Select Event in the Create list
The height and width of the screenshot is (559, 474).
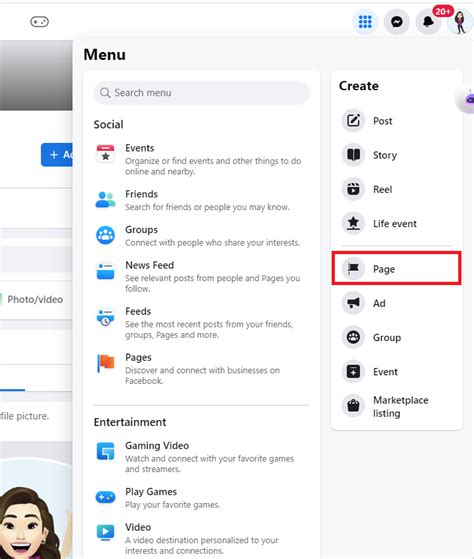[x=396, y=371]
